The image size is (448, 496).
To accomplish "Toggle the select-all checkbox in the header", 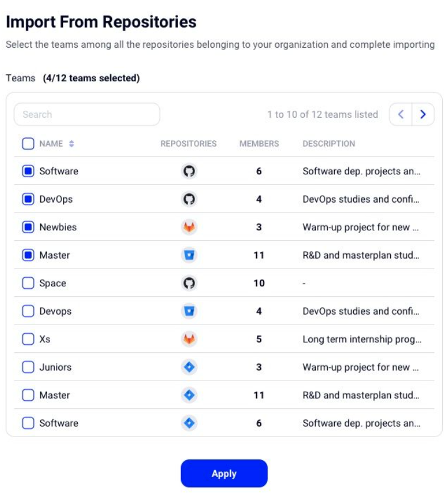I will tap(28, 144).
